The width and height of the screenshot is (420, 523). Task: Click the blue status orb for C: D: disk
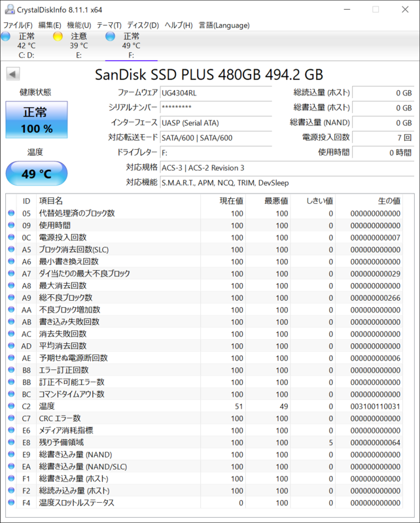[6, 37]
